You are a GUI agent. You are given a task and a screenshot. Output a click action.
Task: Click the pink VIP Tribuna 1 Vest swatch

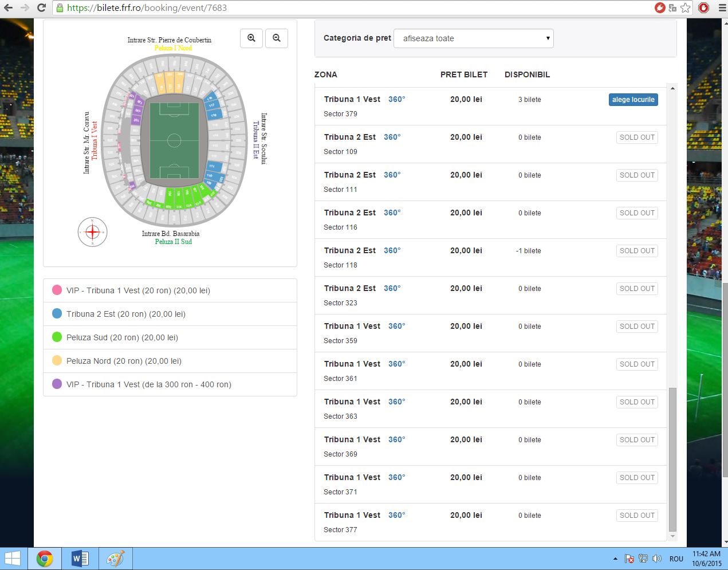tap(57, 290)
